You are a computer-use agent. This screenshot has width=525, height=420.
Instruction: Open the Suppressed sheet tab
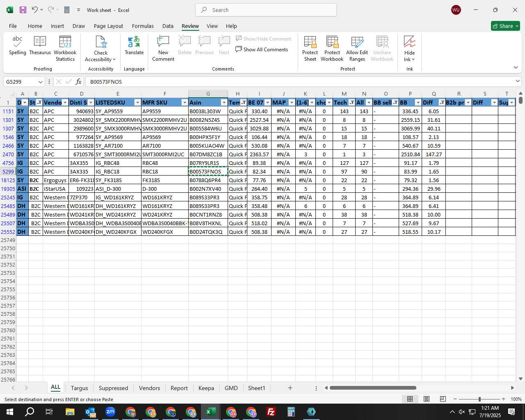[x=113, y=388]
